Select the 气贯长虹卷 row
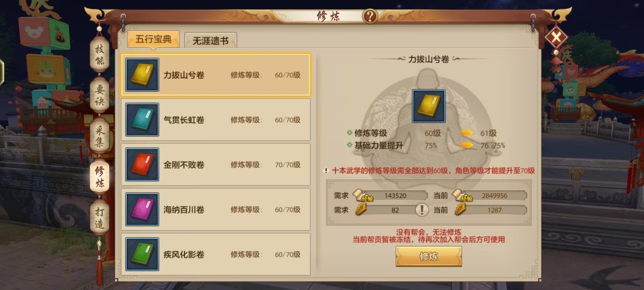 [216, 120]
